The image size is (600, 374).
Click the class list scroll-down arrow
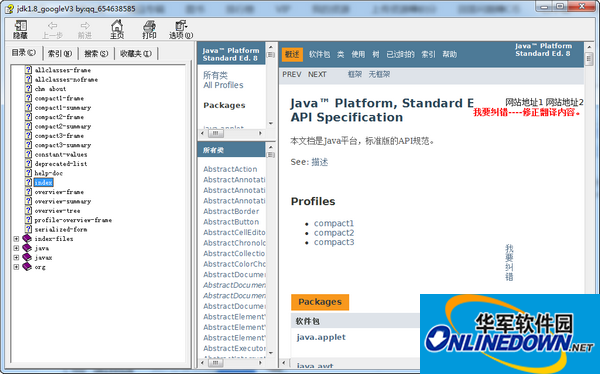pos(271,353)
